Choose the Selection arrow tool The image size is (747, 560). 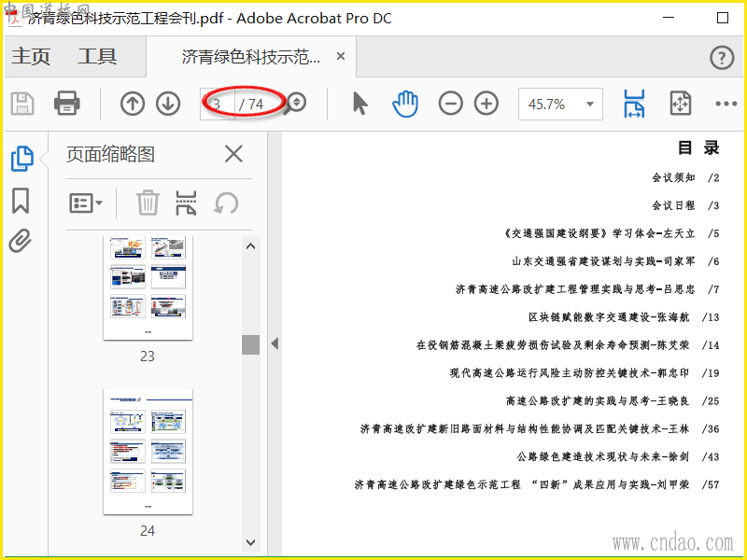[x=360, y=104]
